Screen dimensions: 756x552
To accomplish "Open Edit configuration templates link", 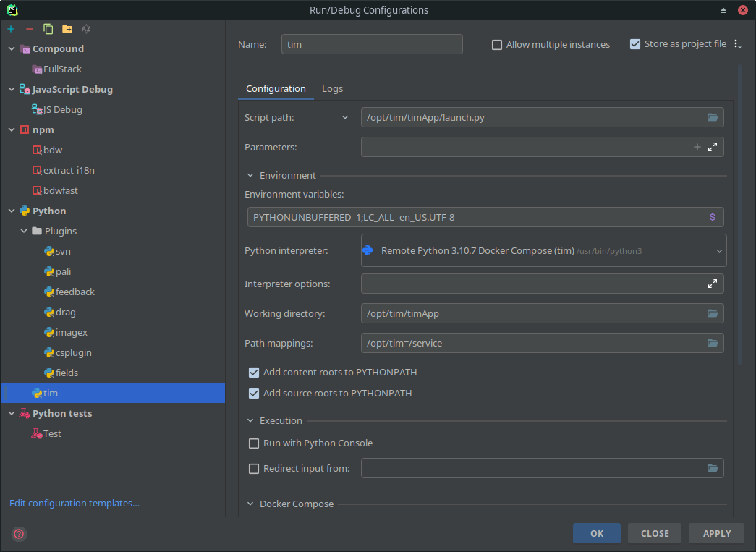I will 75,504.
